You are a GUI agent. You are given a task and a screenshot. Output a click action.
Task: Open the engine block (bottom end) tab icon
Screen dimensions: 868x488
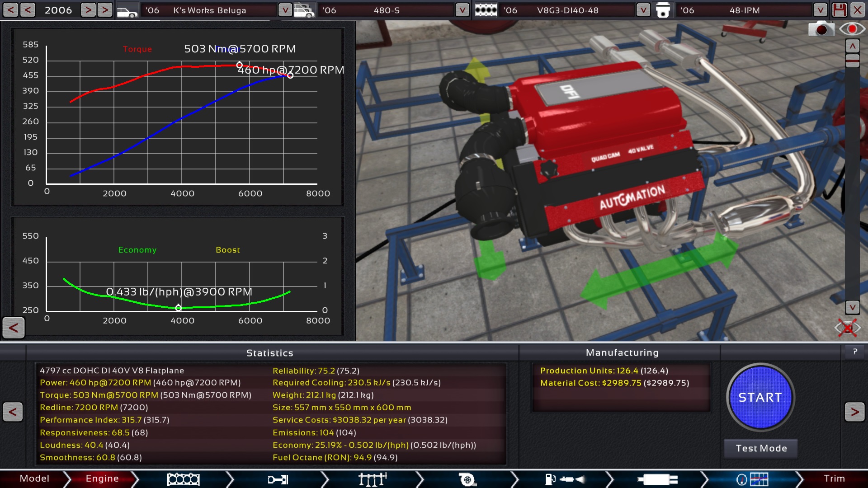click(183, 479)
